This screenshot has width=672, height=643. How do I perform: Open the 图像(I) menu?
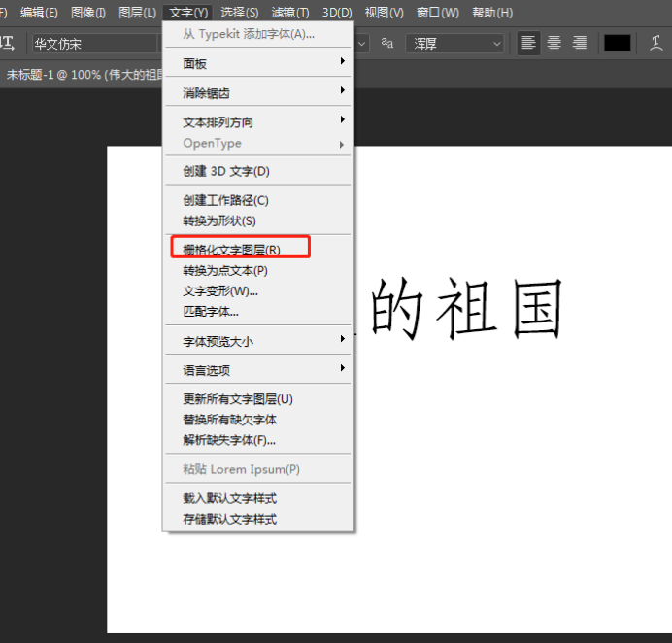87,13
